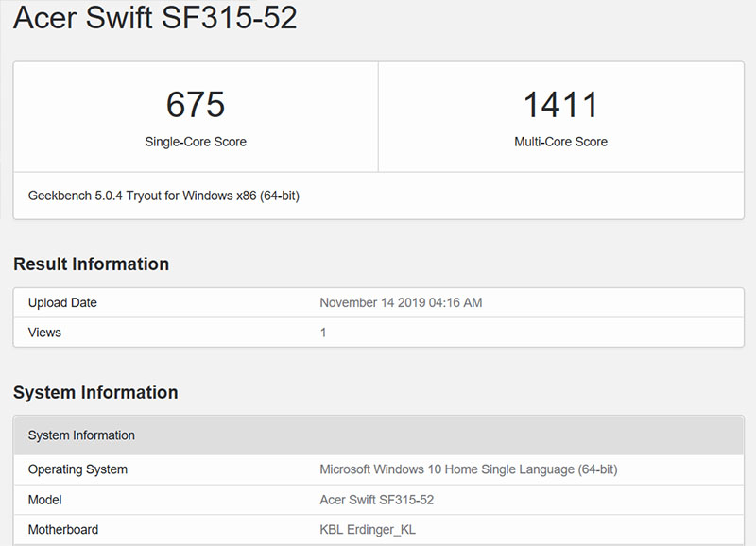Click the Multi-Core Score label
The image size is (756, 546).
(560, 142)
